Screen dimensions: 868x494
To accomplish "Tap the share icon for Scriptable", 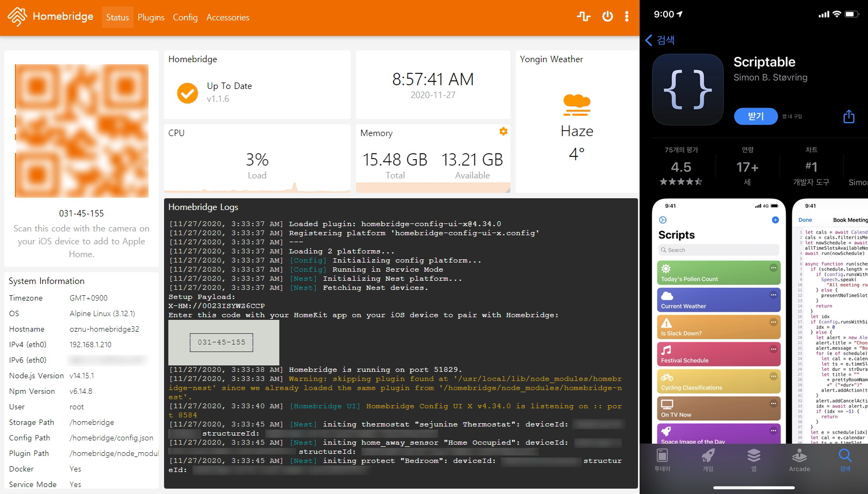I will [849, 116].
